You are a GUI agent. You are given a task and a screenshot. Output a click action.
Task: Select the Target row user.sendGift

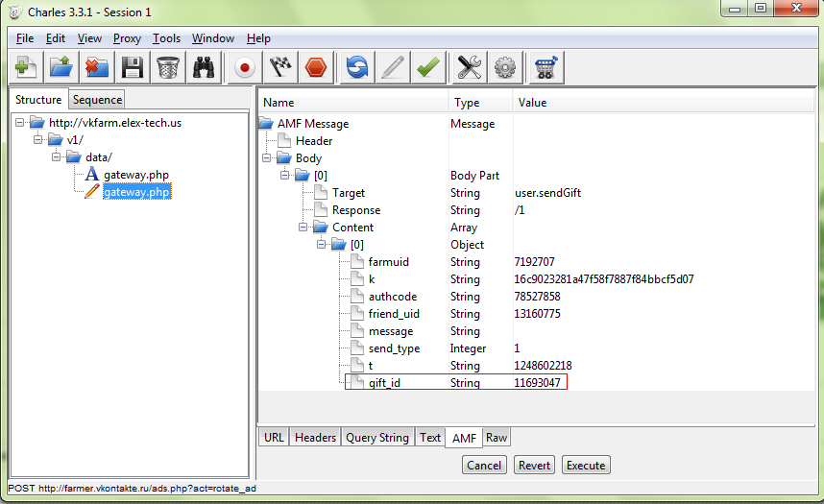tap(536, 193)
